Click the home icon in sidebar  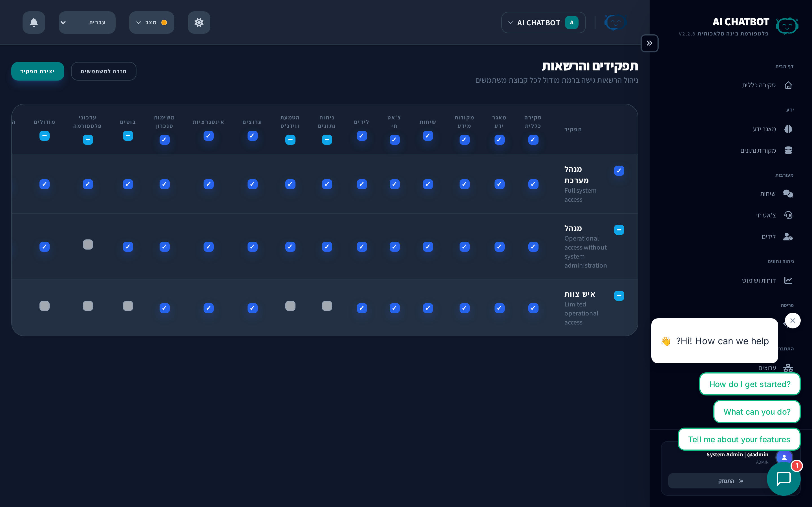click(x=788, y=85)
